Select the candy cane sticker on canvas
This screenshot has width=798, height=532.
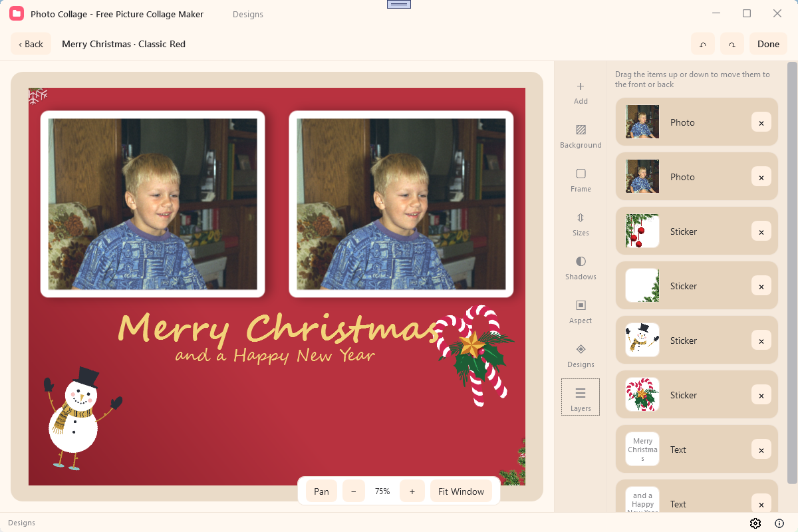475,355
